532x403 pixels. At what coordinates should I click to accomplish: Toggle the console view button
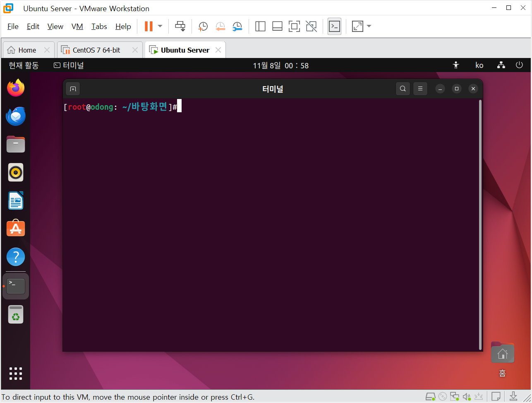point(334,27)
